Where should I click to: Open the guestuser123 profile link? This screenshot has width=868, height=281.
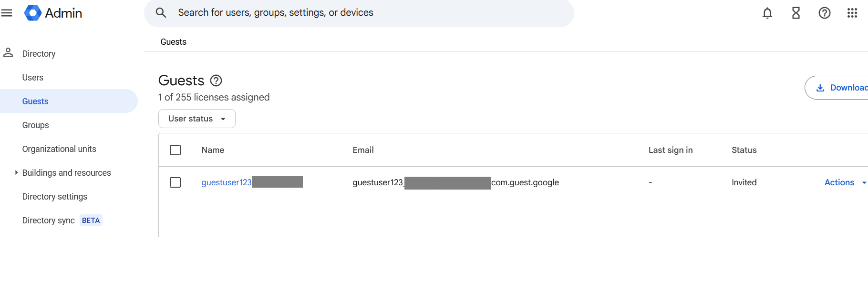[226, 182]
